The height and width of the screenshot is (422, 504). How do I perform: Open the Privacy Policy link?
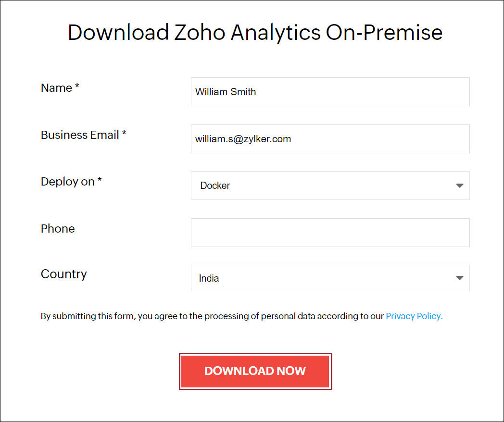click(414, 316)
